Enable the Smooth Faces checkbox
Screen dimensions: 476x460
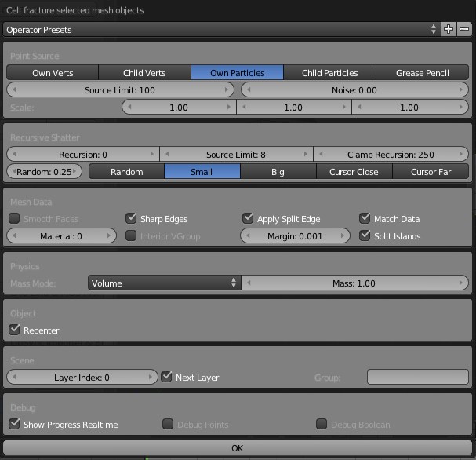14,219
